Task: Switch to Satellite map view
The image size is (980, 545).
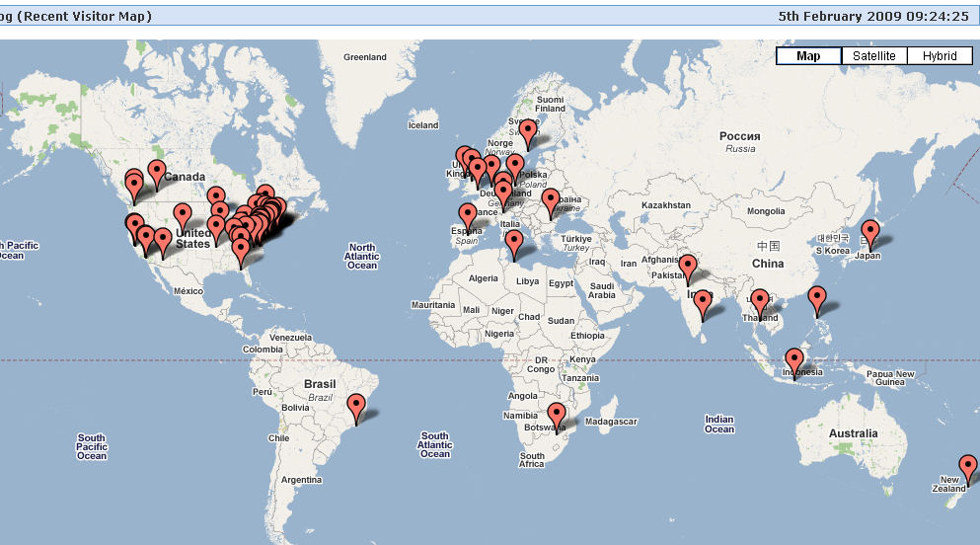Action: (873, 56)
